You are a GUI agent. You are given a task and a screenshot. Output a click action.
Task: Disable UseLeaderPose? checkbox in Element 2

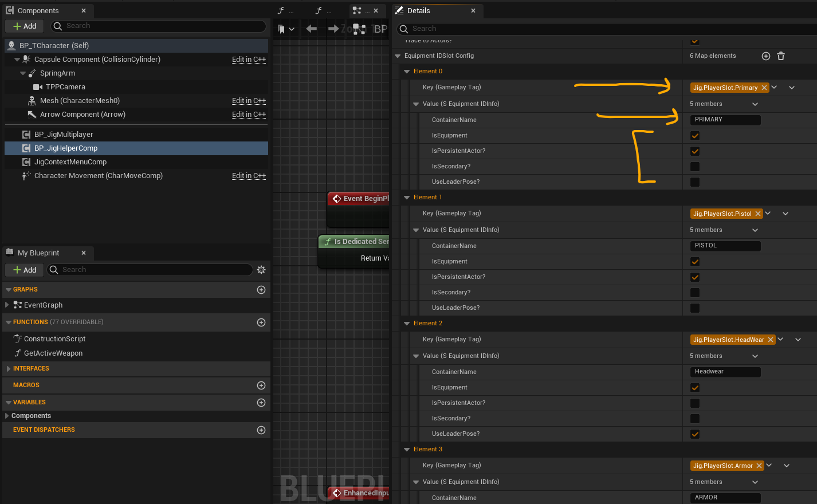pyautogui.click(x=695, y=434)
